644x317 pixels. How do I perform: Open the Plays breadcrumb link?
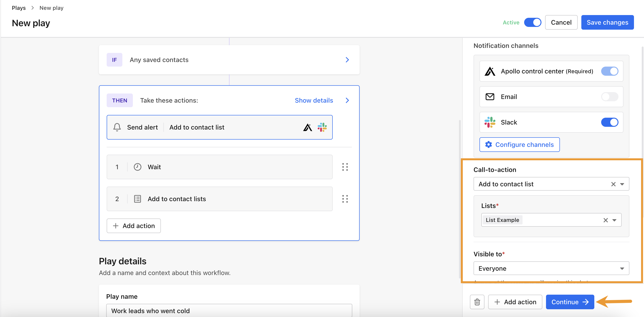click(x=18, y=8)
